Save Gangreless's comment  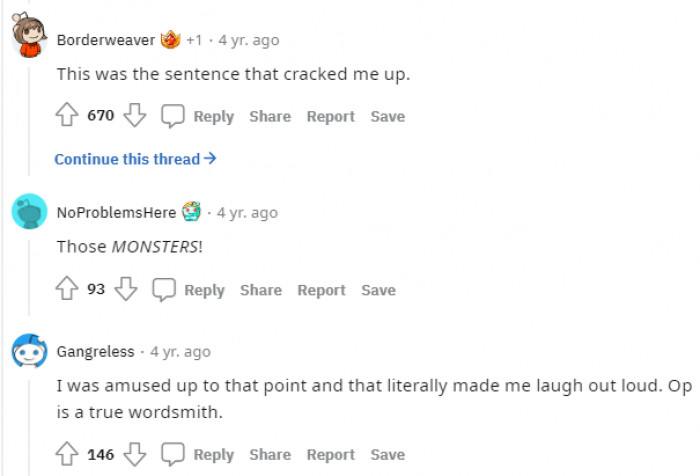point(388,455)
